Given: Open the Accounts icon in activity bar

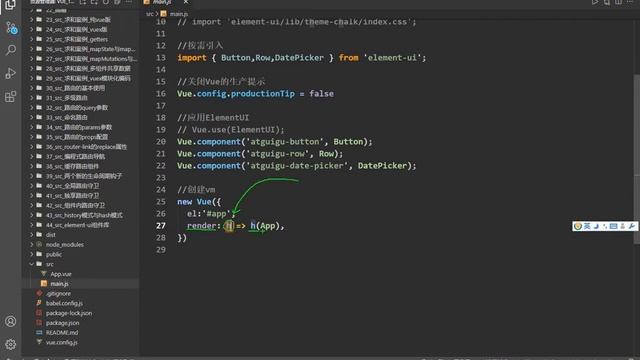Looking at the screenshot, I should (x=11, y=321).
